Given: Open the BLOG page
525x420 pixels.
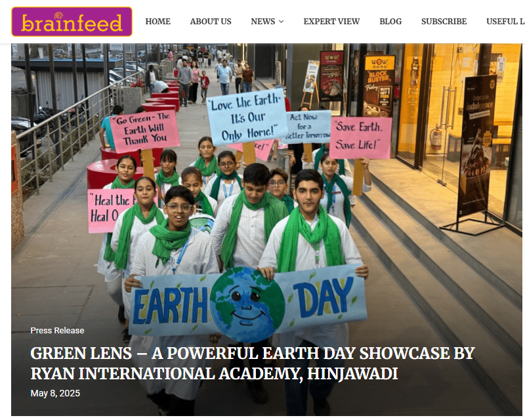Looking at the screenshot, I should [390, 22].
